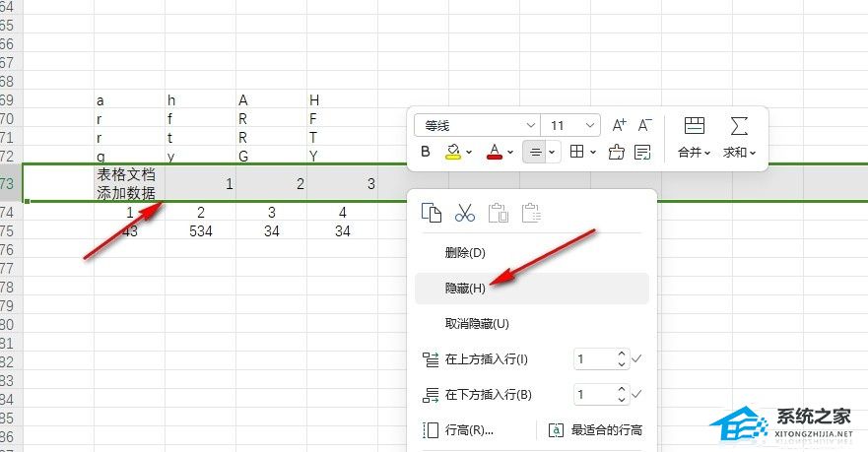Viewport: 868px width, 452px height.
Task: Click the Cut scissors icon
Action: (x=464, y=213)
